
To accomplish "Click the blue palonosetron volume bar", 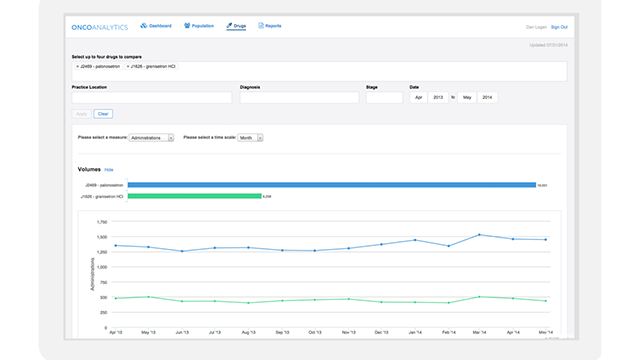I will point(331,185).
